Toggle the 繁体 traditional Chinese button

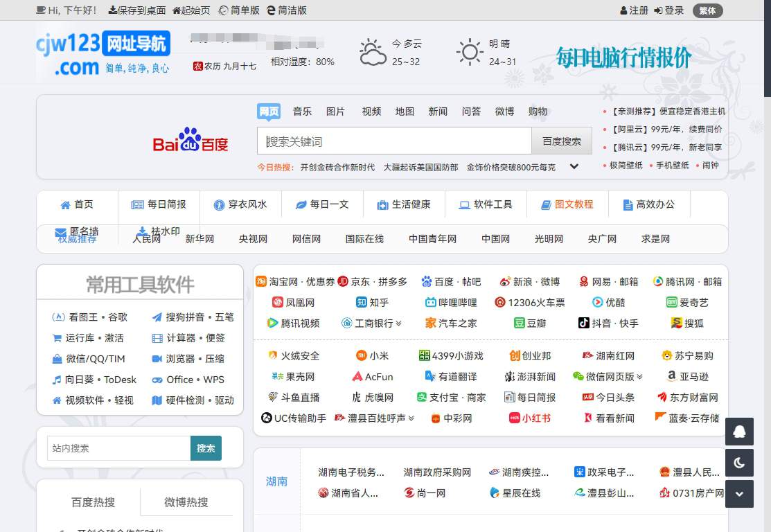tap(707, 11)
